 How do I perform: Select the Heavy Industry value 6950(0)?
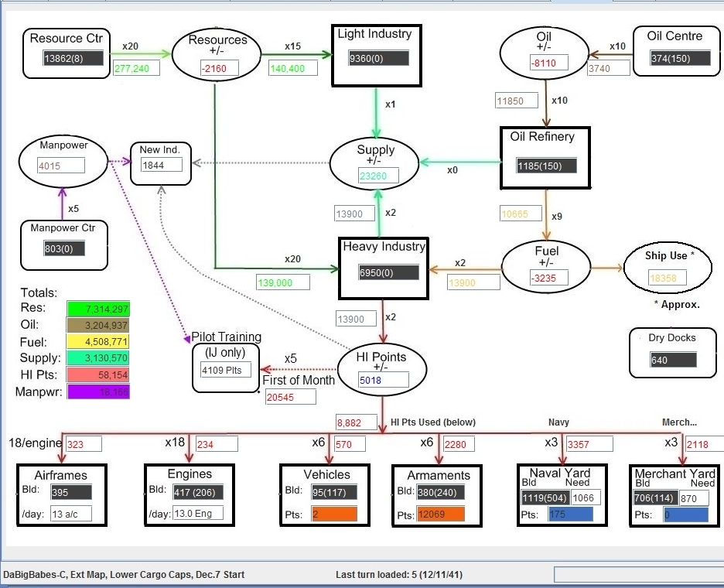(389, 272)
